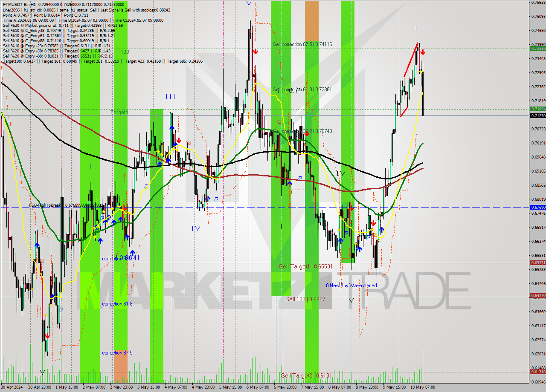Click the red 0.61310 price tag

tap(537, 372)
